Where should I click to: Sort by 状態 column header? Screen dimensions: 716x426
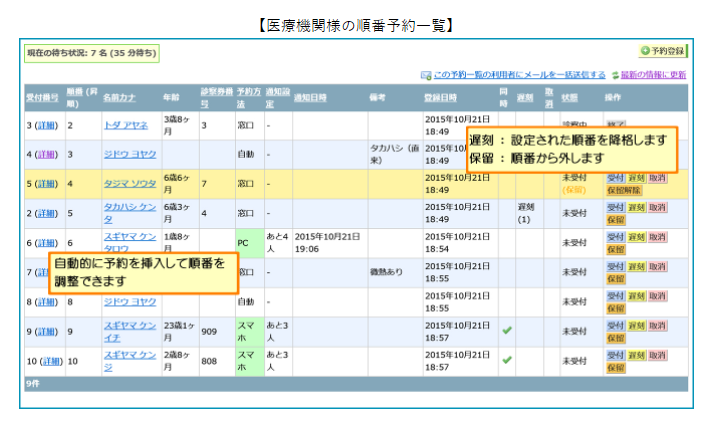point(569,97)
